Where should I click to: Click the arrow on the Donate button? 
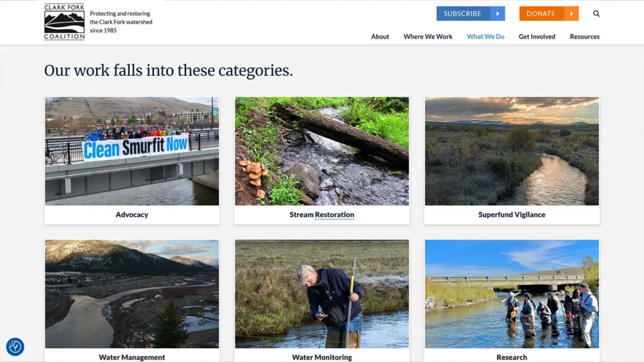(571, 14)
